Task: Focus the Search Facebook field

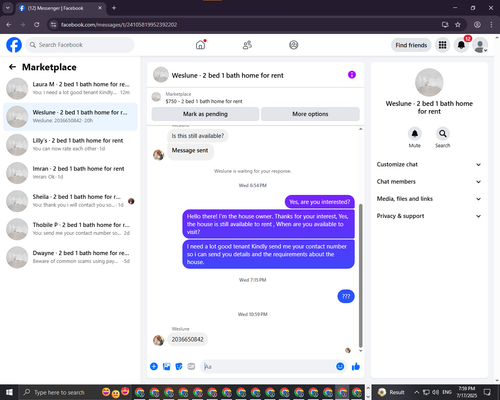Action: coord(80,45)
